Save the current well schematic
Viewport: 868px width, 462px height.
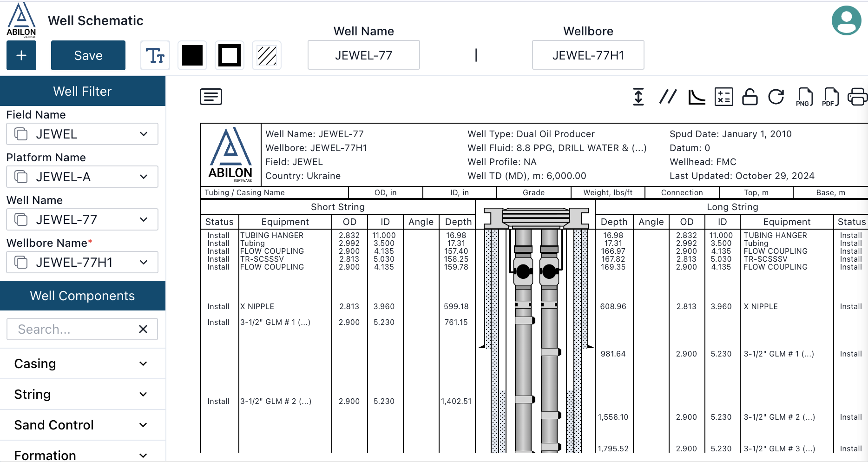click(x=88, y=55)
